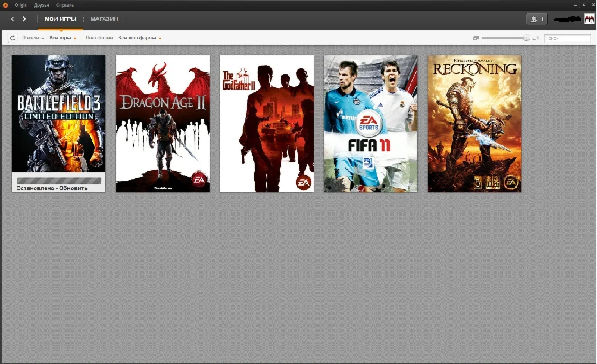
Task: Expand the Все игры games filter
Action: click(62, 37)
